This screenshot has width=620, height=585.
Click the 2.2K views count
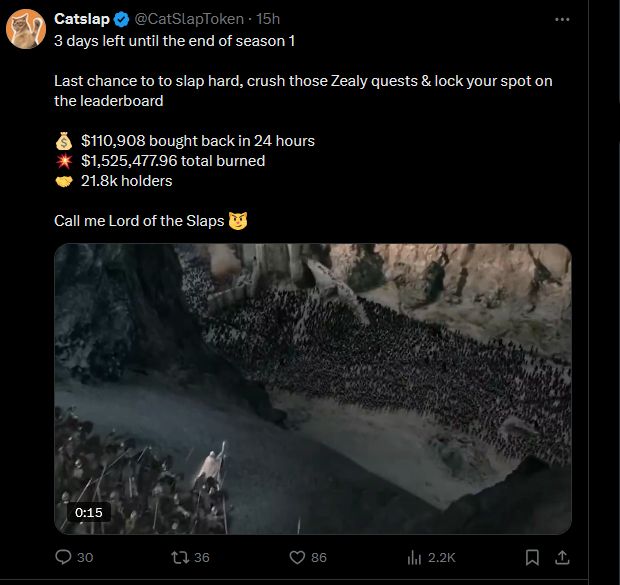[x=443, y=557]
